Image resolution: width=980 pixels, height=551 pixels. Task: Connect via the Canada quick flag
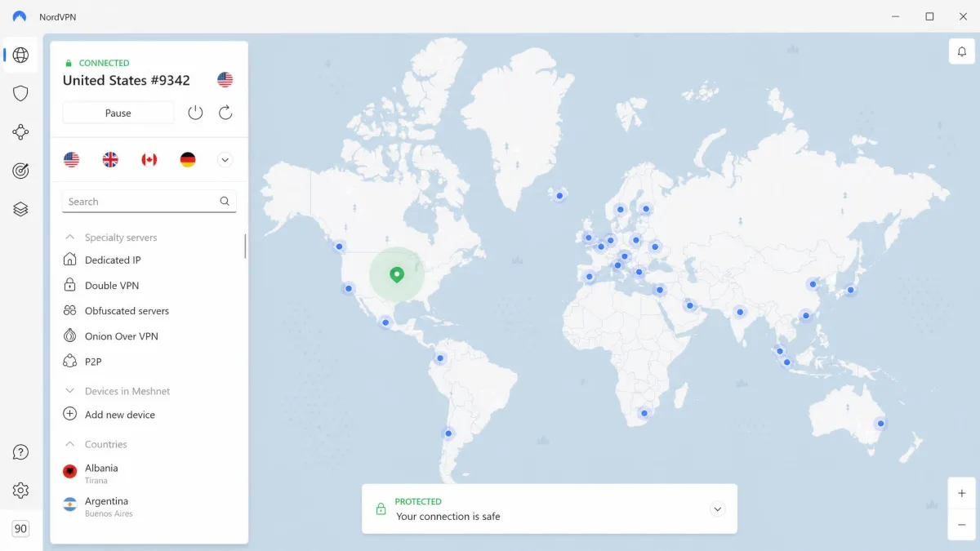click(x=149, y=160)
